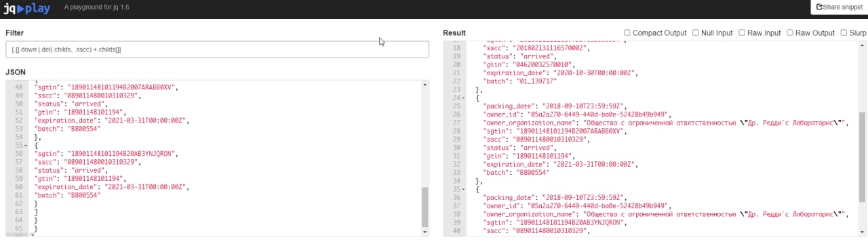Click the expiration_date on JSON line 60

point(146,187)
